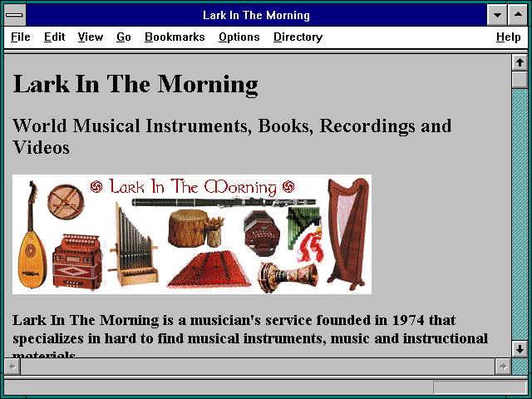Click the harp in the banner image
This screenshot has width=532, height=399.
click(348, 234)
